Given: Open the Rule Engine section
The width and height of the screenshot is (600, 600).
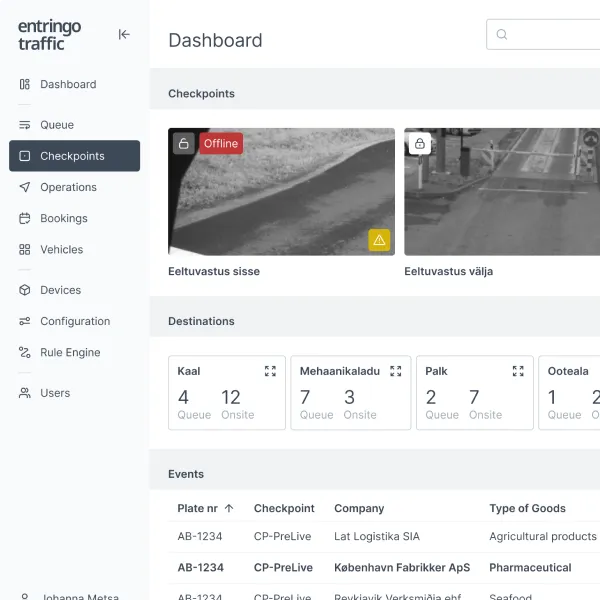Looking at the screenshot, I should coord(70,352).
